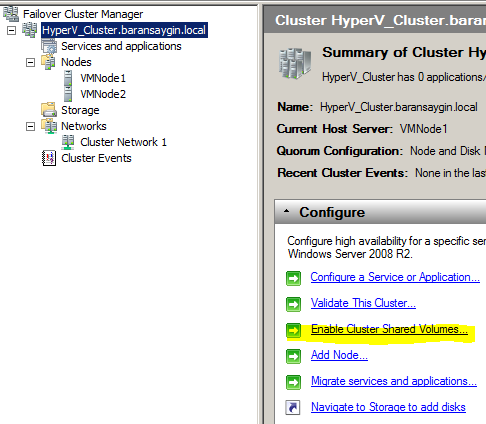This screenshot has height=424, width=486.
Task: Collapse the Configure section header arrow
Action: (x=286, y=211)
